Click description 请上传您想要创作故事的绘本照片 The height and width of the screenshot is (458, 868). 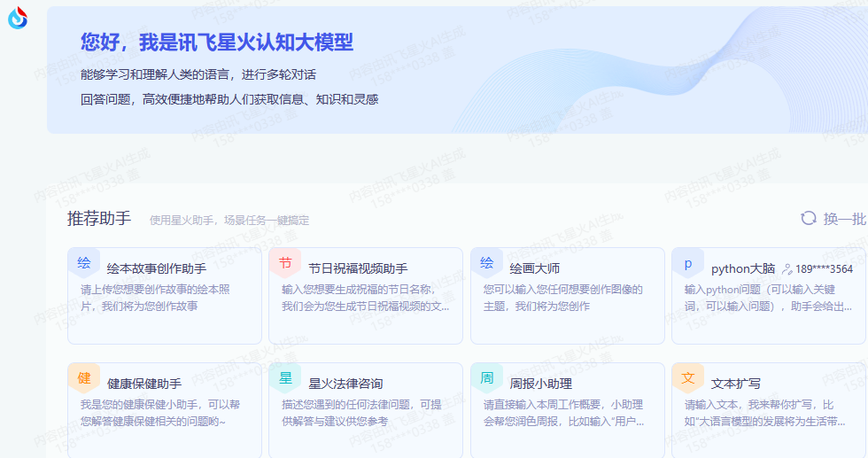(155, 298)
